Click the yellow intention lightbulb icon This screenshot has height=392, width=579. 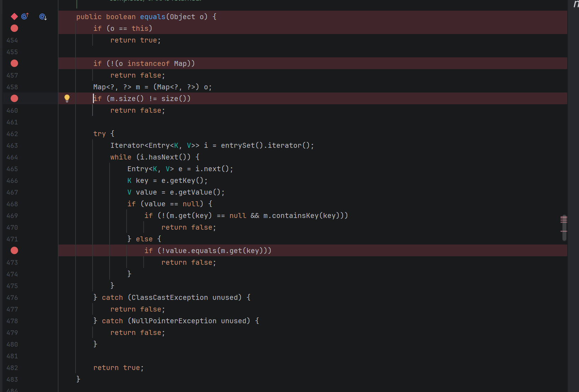point(67,98)
